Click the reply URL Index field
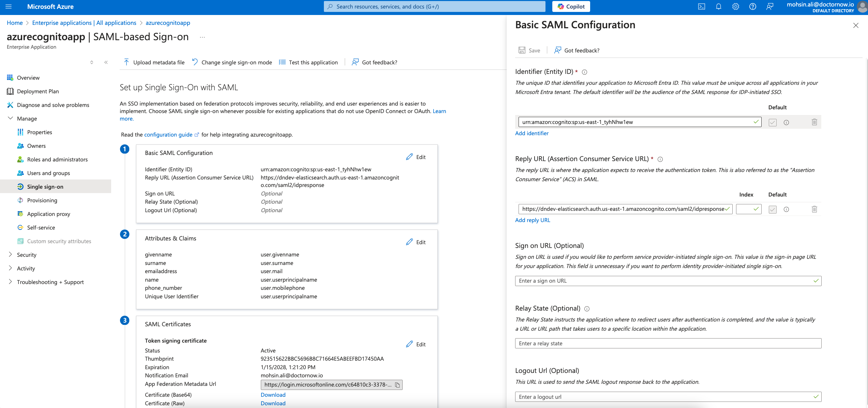Screen dimensions: 868x408 pyautogui.click(x=749, y=209)
